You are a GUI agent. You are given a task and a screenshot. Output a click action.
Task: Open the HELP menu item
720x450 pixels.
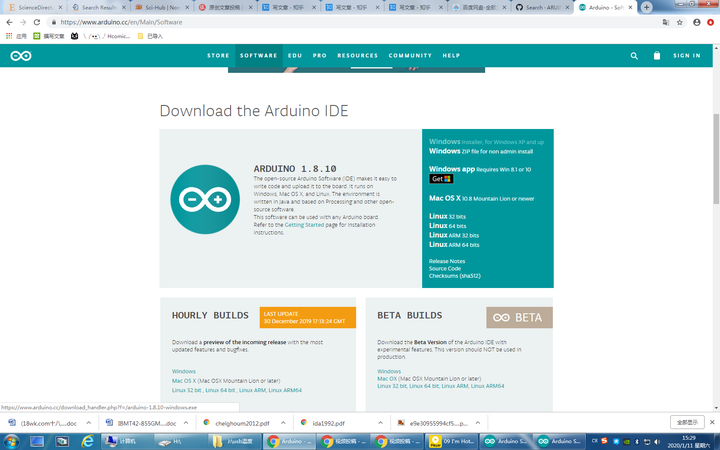(x=451, y=56)
